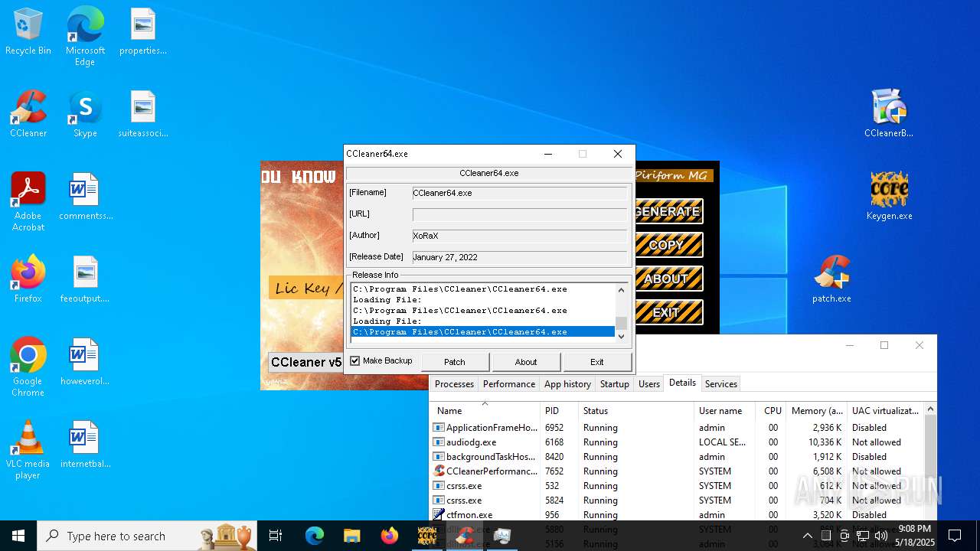Image resolution: width=980 pixels, height=551 pixels.
Task: Click the Author field showing XoRaX
Action: (x=520, y=236)
